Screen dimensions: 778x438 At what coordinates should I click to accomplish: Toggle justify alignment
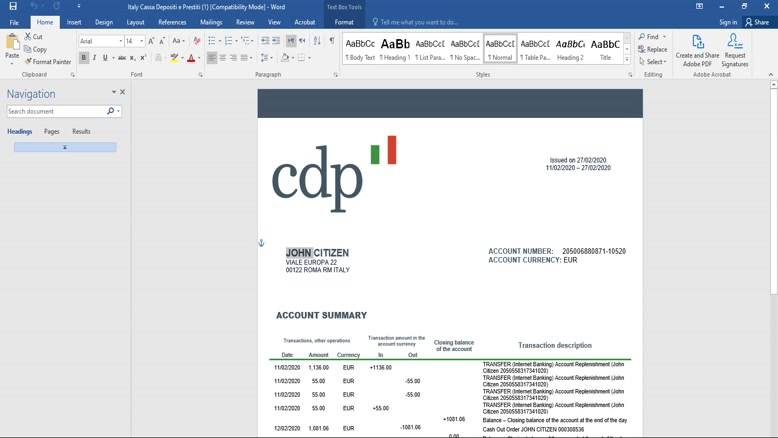244,58
